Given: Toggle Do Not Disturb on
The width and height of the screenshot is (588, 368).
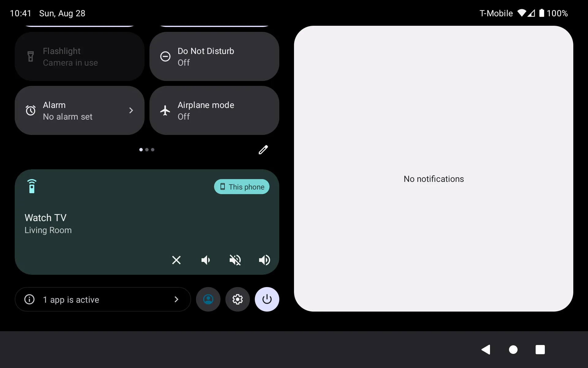Looking at the screenshot, I should coord(215,56).
